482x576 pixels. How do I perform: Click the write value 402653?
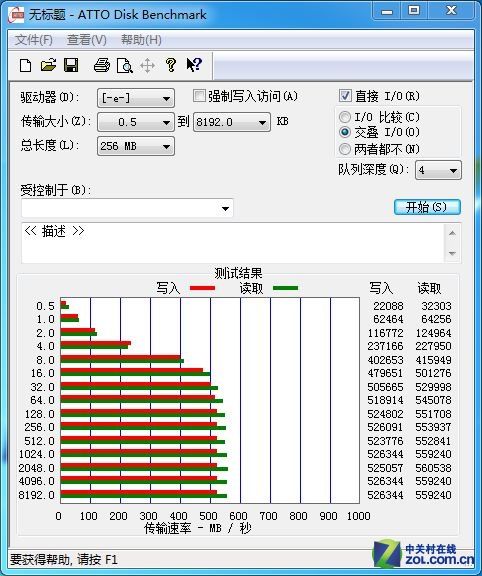point(385,360)
